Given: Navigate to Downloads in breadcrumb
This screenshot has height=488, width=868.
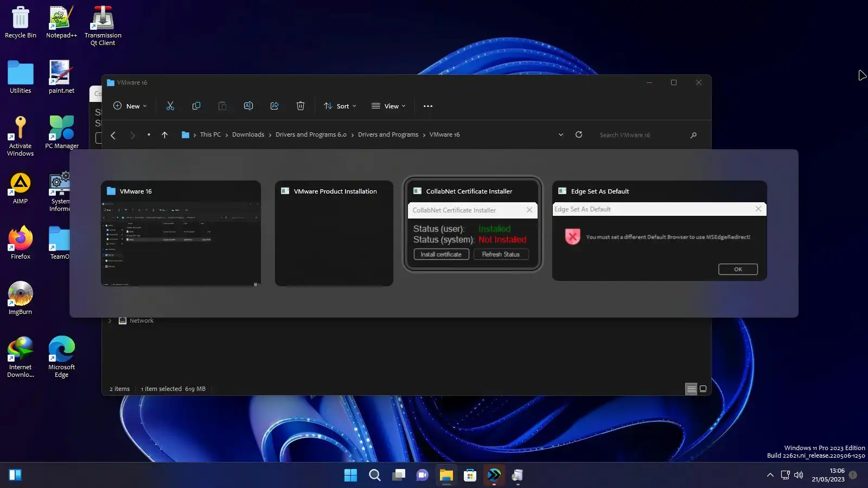Looking at the screenshot, I should [248, 134].
